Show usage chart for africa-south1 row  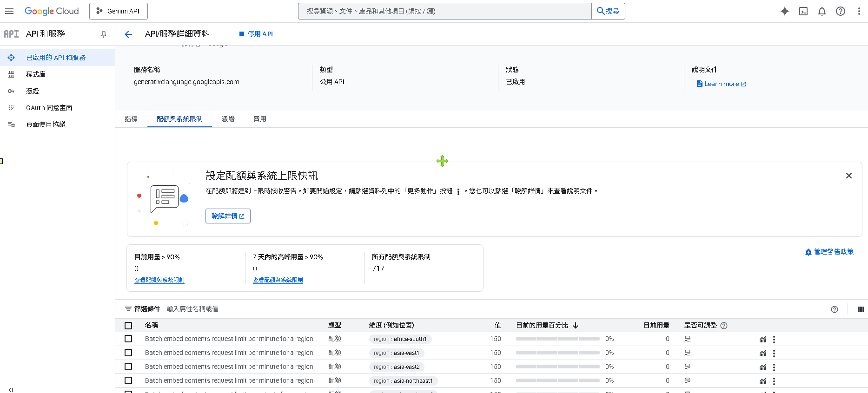[x=763, y=340]
